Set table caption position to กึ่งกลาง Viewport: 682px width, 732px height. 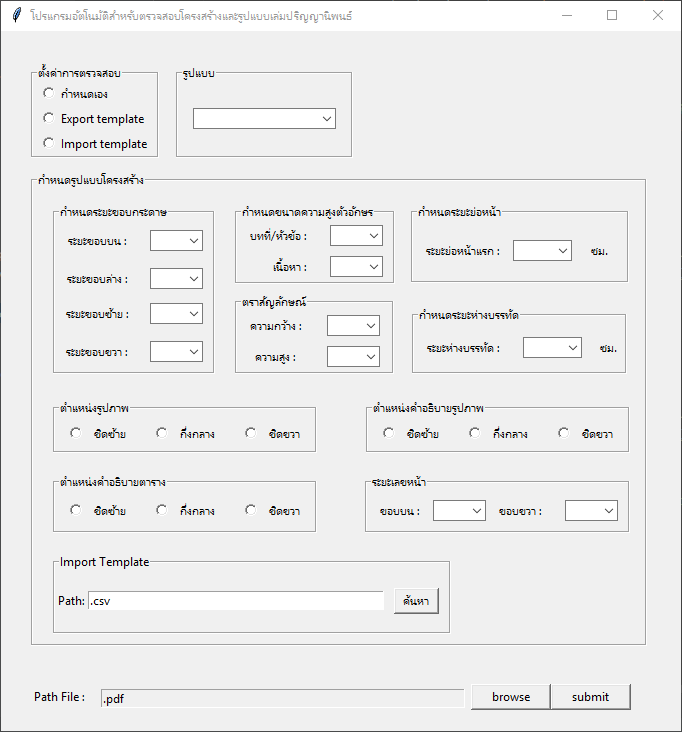[162, 510]
